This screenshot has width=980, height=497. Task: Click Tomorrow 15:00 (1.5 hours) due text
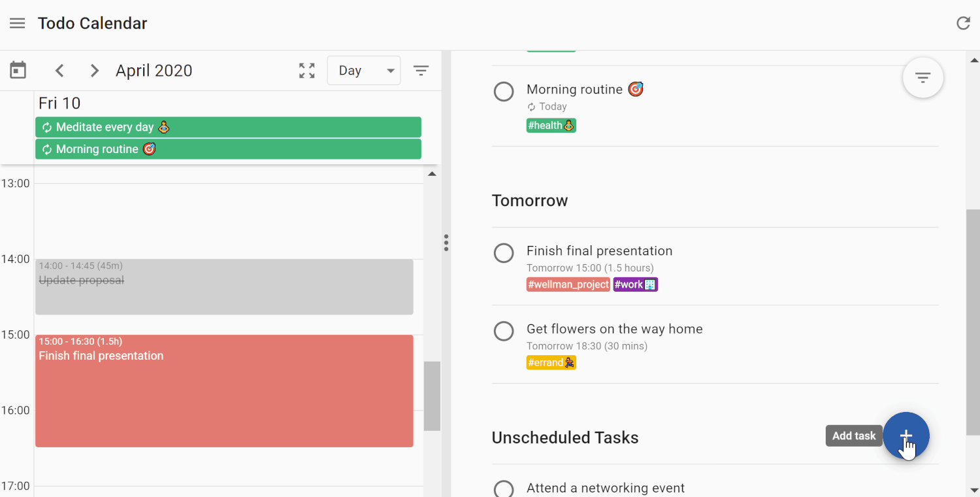tap(590, 268)
